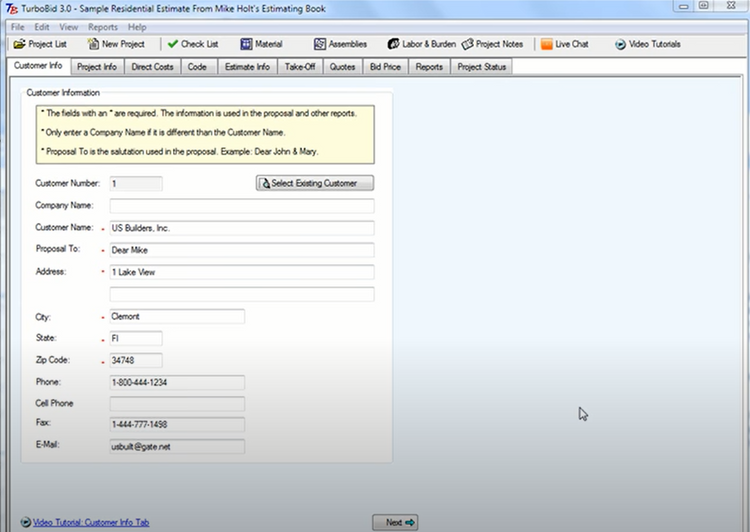This screenshot has height=532, width=750.
Task: Open the View menu
Action: pos(68,27)
